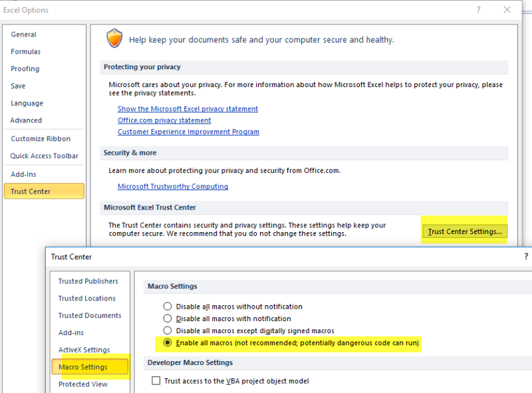Image resolution: width=532 pixels, height=393 pixels.
Task: Click the Help question mark in Excel Options
Action: point(478,10)
